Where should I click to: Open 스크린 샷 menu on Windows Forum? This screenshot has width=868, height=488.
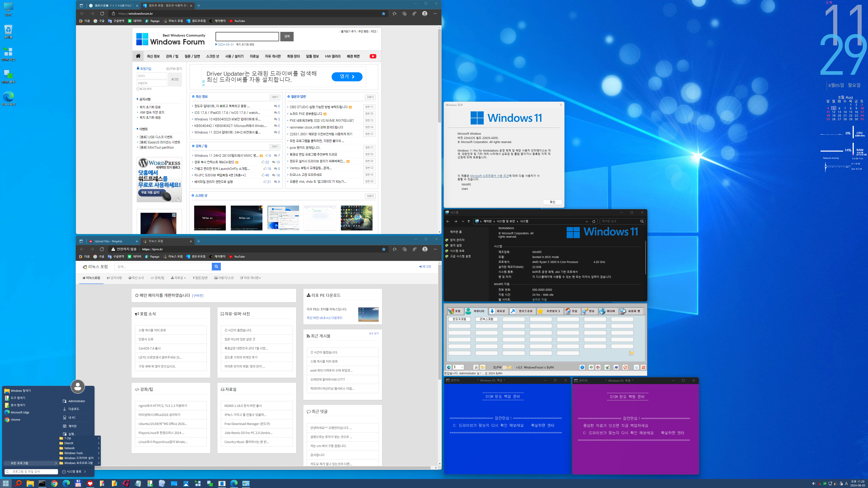click(x=213, y=56)
